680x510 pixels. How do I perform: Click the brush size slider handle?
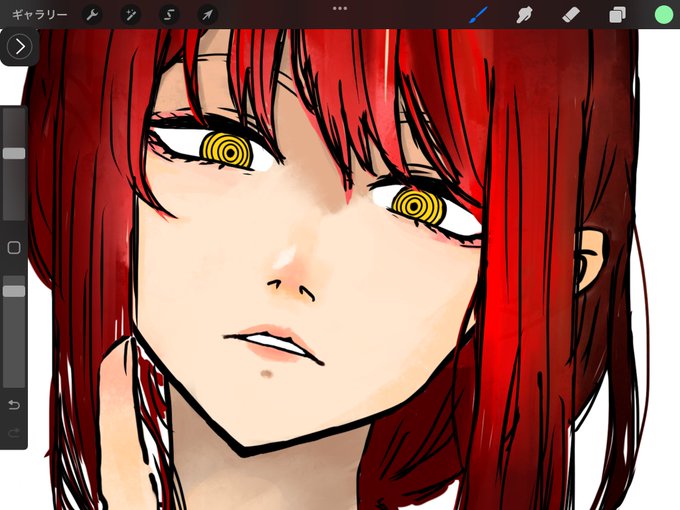pyautogui.click(x=14, y=153)
